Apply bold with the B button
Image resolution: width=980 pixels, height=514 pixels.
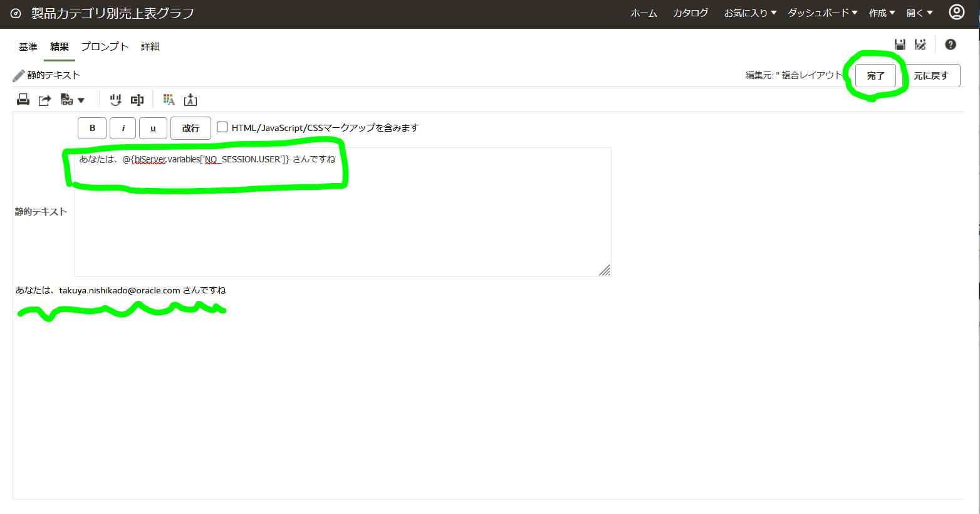pos(92,128)
